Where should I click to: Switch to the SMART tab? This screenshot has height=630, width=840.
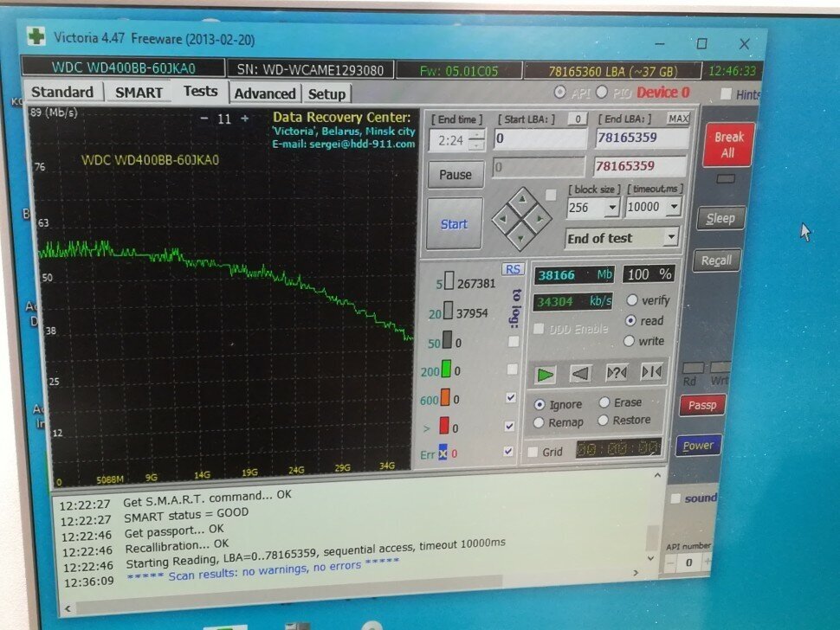(139, 93)
